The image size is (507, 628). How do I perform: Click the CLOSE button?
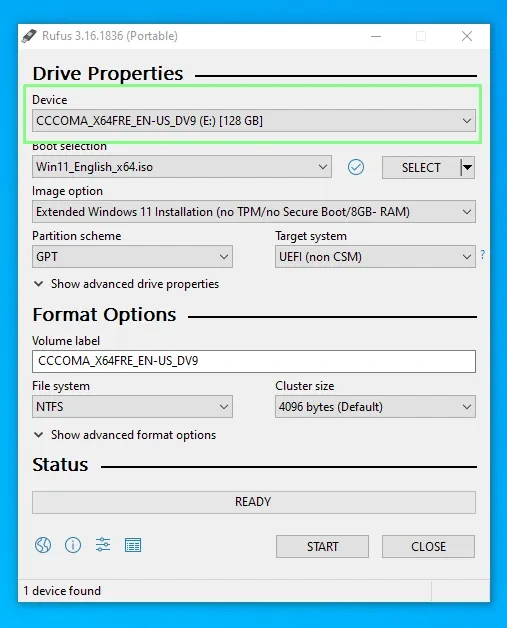[429, 546]
